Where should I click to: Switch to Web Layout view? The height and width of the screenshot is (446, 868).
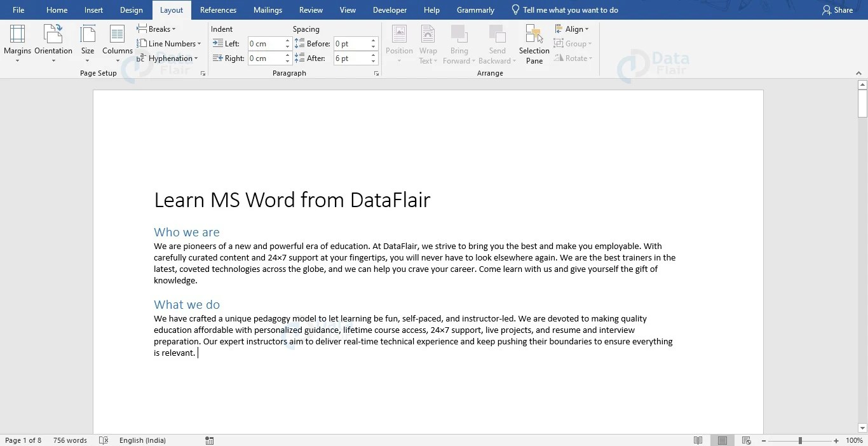[746, 440]
